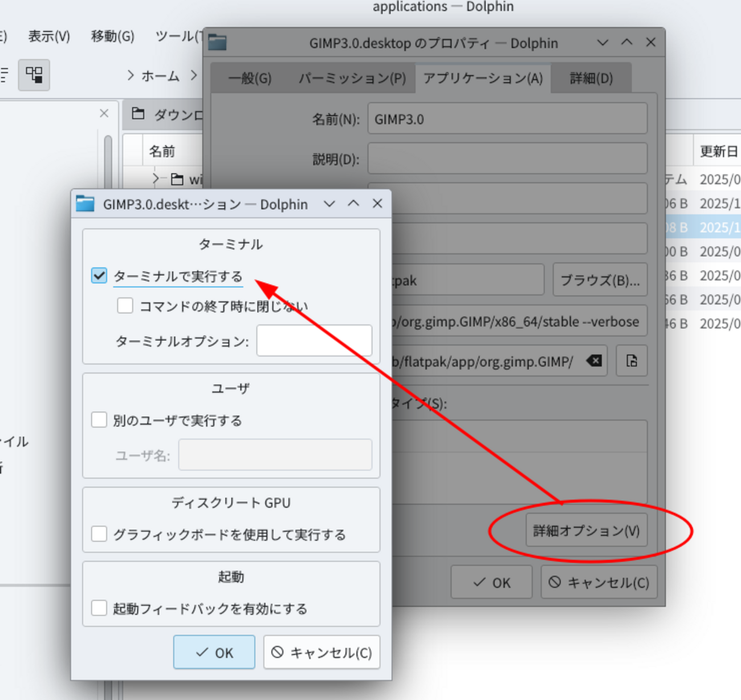The image size is (741, 700).
Task: Clear the work path field with backspace icon
Action: click(595, 361)
